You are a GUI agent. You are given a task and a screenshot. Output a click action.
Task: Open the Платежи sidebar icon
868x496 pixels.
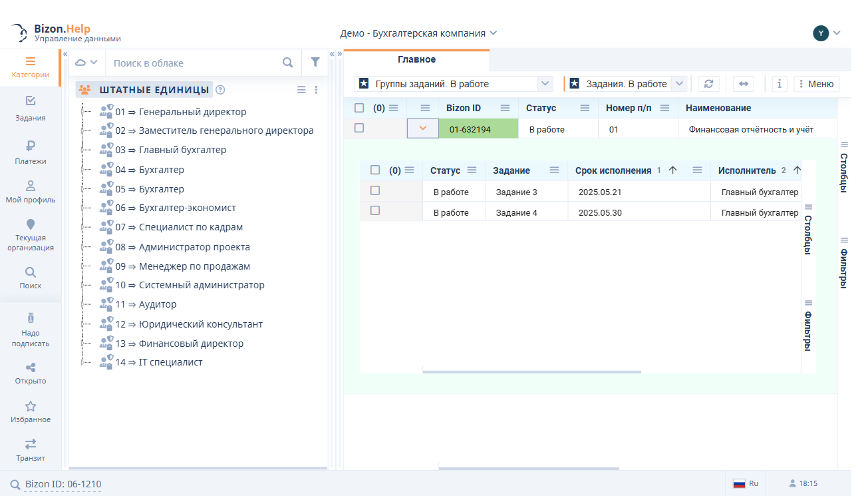30,152
